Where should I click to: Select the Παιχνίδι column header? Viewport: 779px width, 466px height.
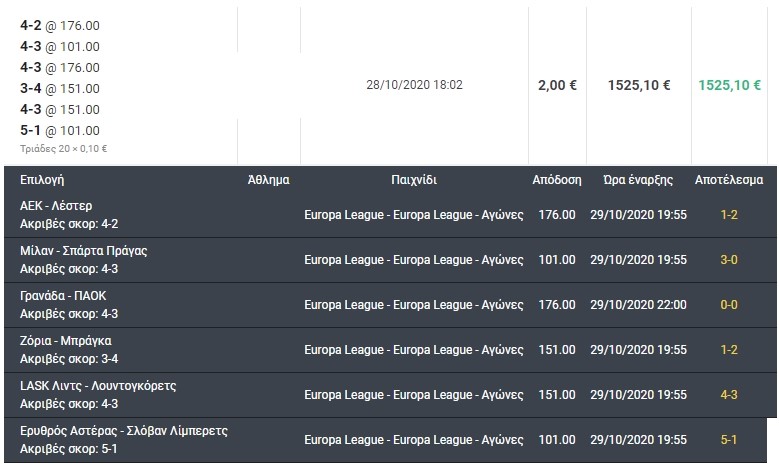coord(414,180)
